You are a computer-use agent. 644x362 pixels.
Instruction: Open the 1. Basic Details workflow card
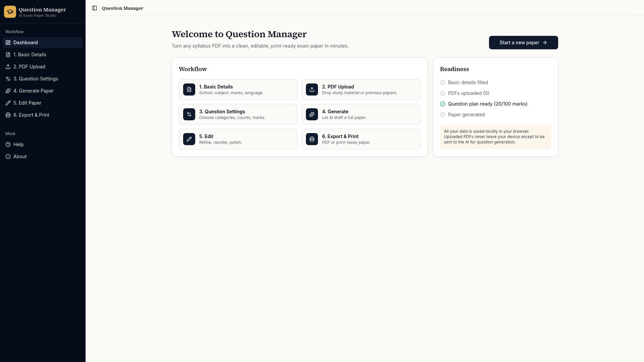click(x=238, y=89)
